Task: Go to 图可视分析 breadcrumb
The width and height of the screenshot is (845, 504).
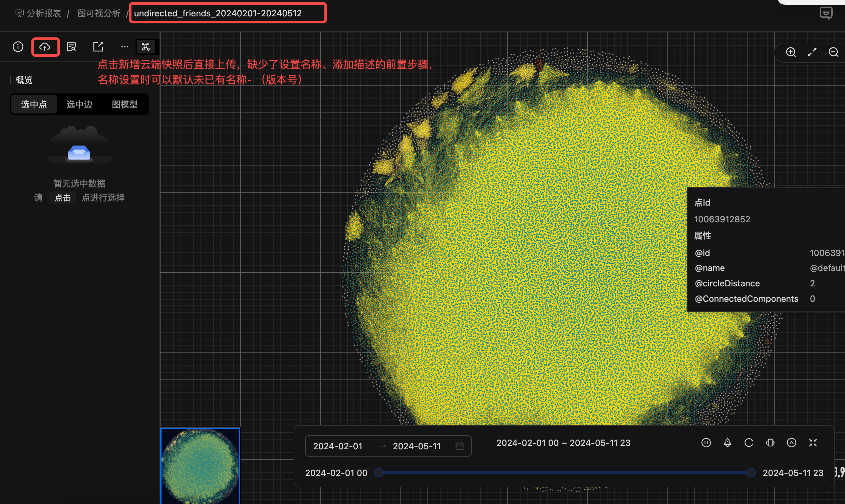Action: (99, 13)
